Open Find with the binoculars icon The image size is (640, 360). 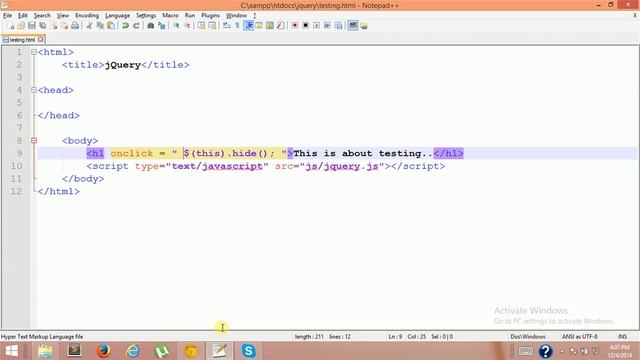coord(150,26)
